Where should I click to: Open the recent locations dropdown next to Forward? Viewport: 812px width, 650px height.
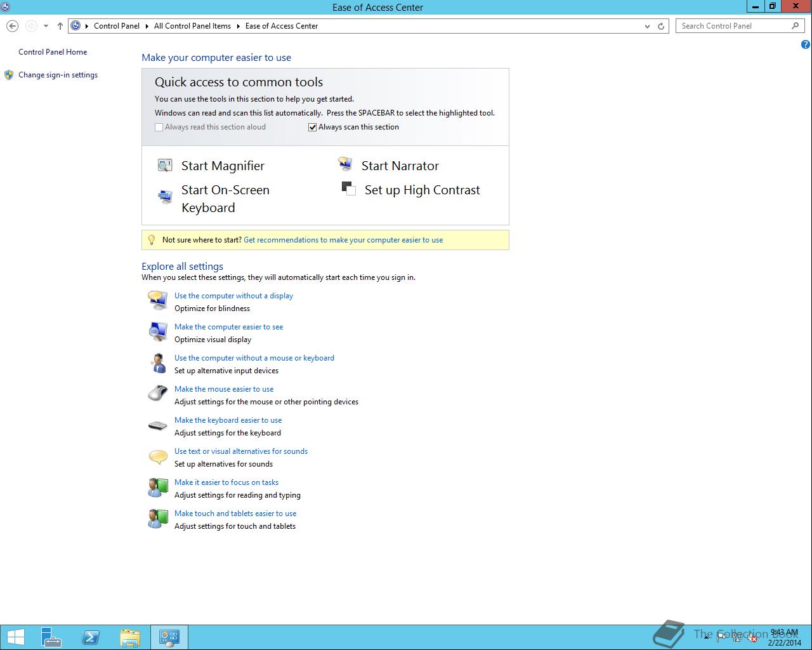tap(46, 26)
